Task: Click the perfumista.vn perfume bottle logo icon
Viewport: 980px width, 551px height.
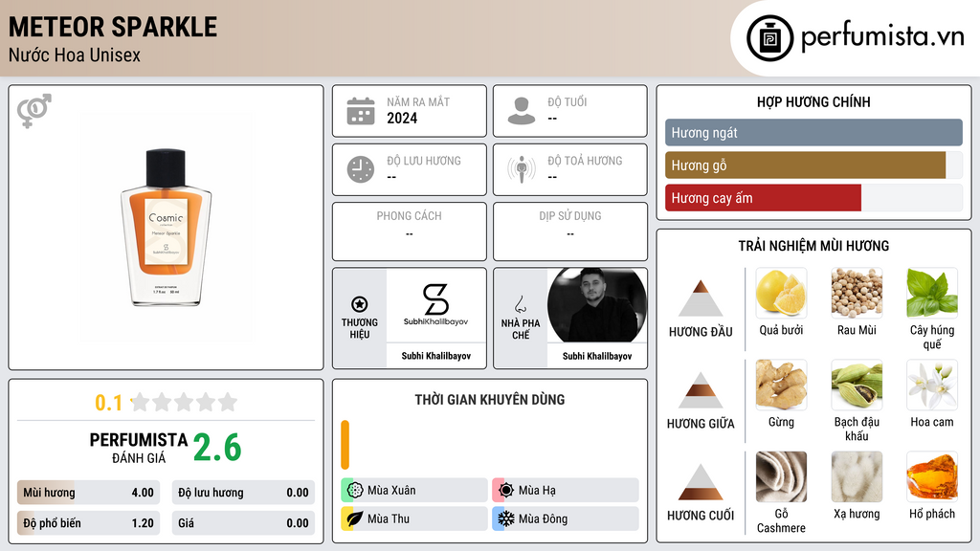Action: click(769, 38)
